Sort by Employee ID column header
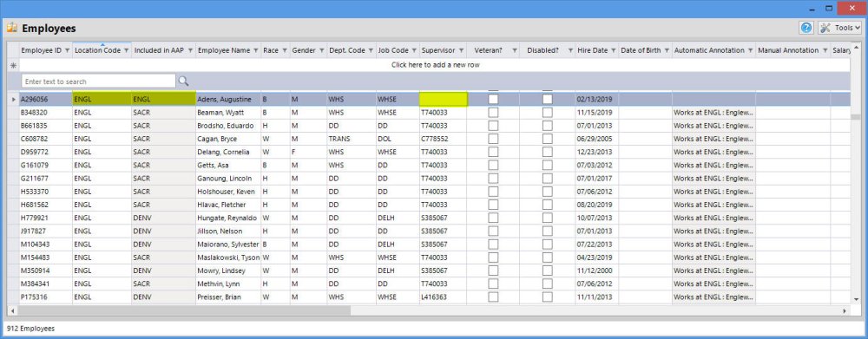The width and height of the screenshot is (868, 339). 42,50
